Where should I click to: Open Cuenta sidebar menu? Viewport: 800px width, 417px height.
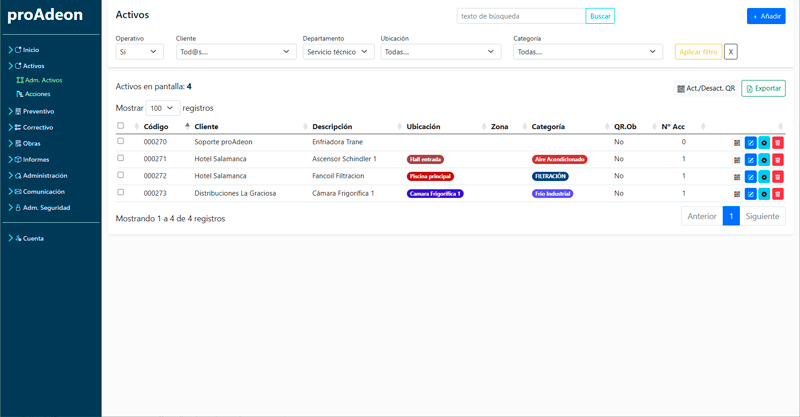(x=26, y=238)
